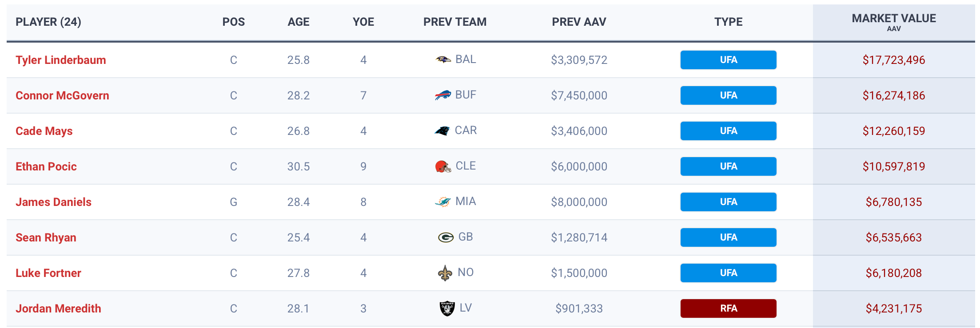Screen dimensions: 980x328
Task: Click the PLAYER (24) column header
Action: (x=48, y=22)
